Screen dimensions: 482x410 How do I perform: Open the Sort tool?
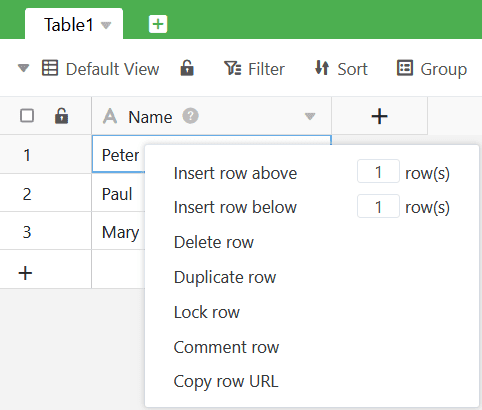coord(341,69)
